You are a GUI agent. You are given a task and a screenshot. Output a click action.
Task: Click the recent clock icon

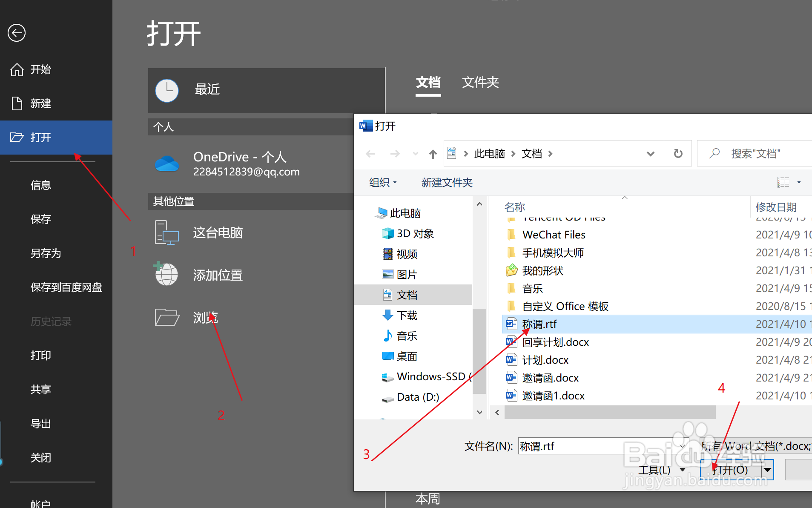pos(167,90)
